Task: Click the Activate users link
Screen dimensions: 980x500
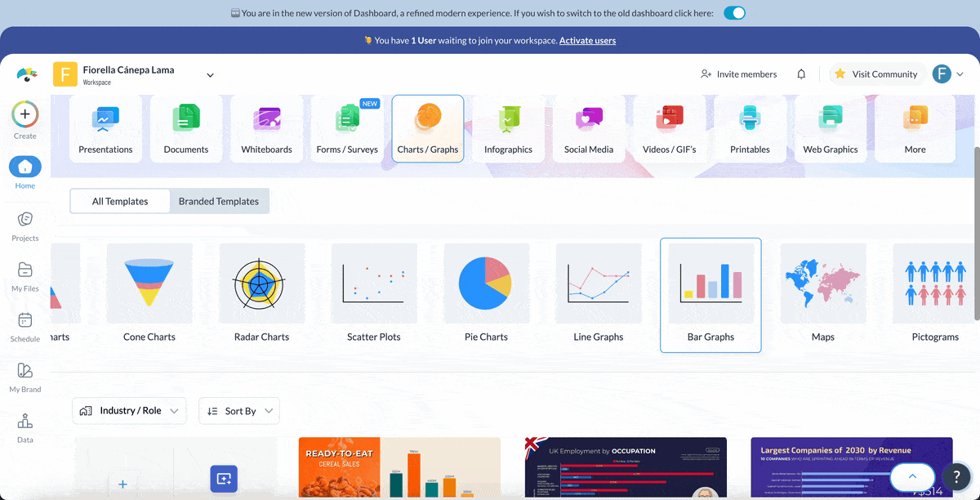Action: pos(587,40)
